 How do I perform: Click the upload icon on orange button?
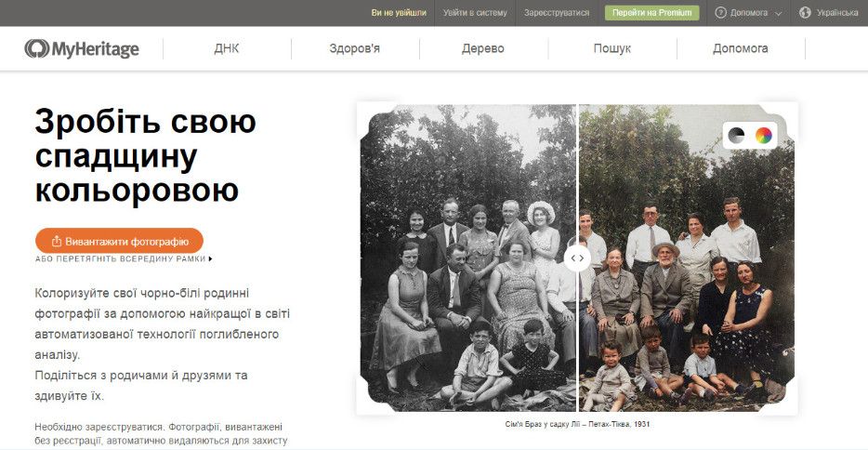tap(56, 242)
